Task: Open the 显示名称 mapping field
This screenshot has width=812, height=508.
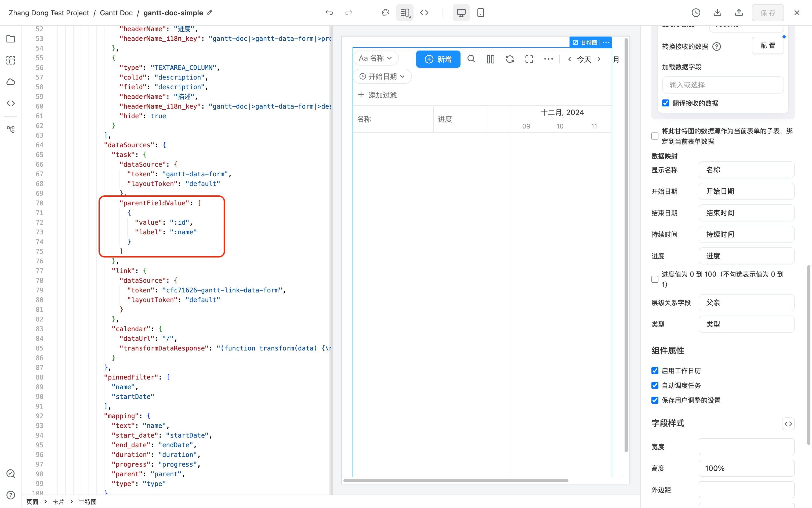Action: (746, 170)
